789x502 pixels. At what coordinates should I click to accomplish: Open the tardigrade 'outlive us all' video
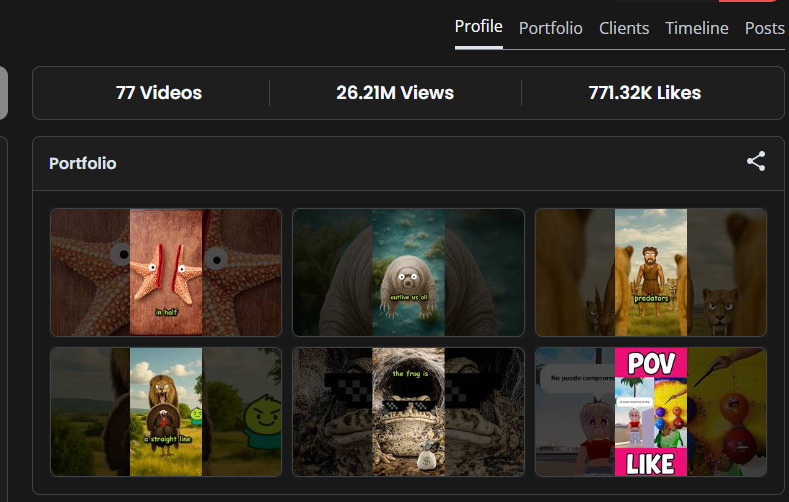(409, 272)
